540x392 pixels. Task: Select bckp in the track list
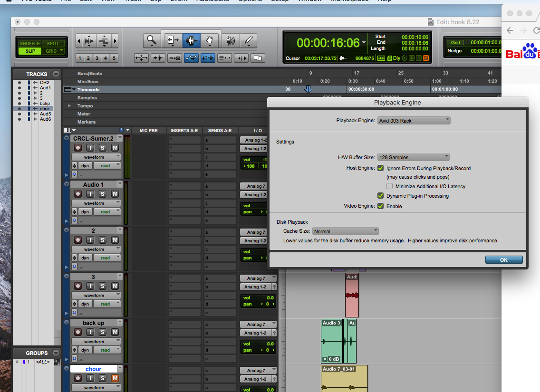point(45,103)
